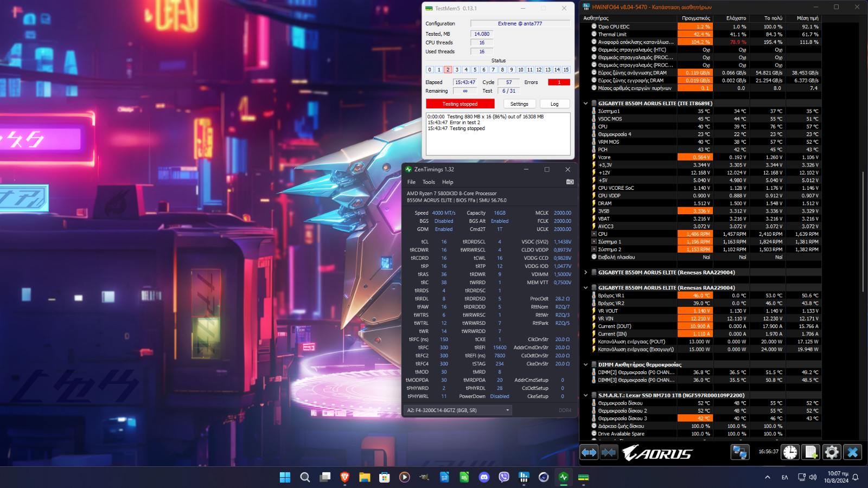Image resolution: width=868 pixels, height=488 pixels.
Task: Open Brave browser from taskbar
Action: (x=344, y=477)
